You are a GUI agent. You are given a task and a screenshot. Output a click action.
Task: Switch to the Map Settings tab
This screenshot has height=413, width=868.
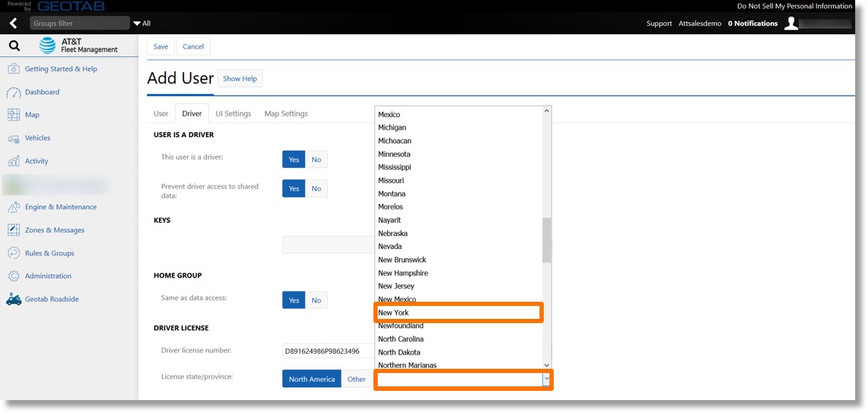tap(286, 113)
